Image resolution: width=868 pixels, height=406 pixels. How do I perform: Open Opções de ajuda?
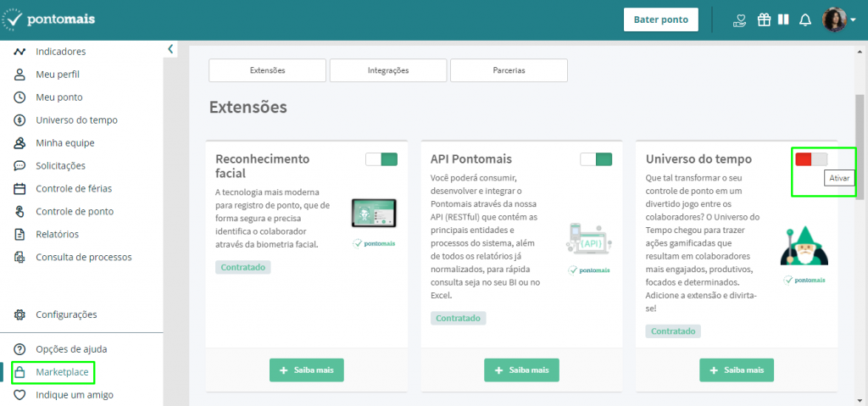(x=71, y=349)
